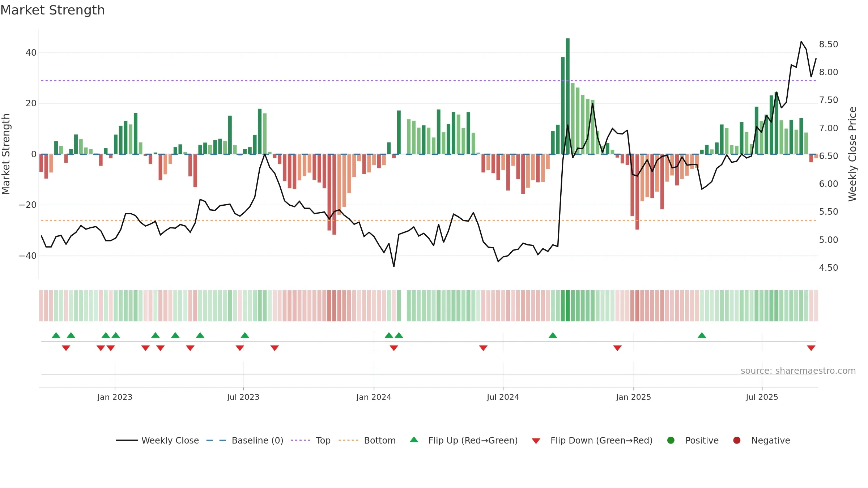The width and height of the screenshot is (868, 488).
Task: Click the 7.50 price tick on right axis
Action: coord(829,100)
